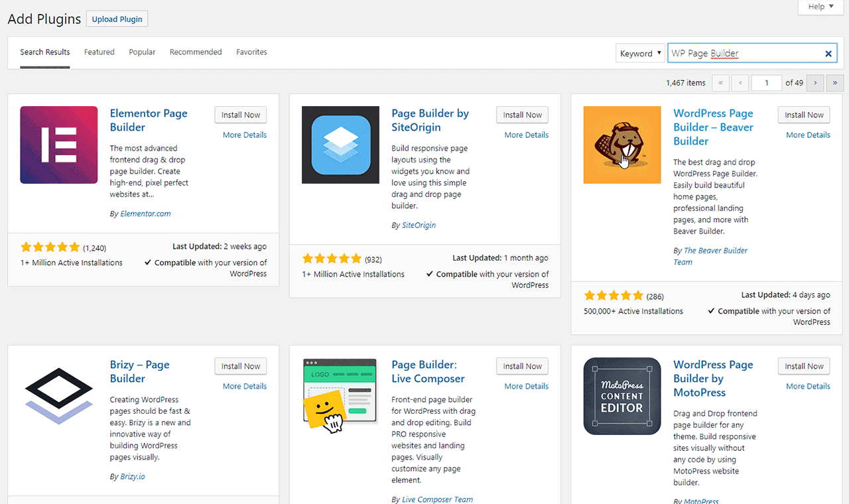Click the SiteOrigin Page Builder layers icon
The image size is (849, 504).
click(340, 145)
